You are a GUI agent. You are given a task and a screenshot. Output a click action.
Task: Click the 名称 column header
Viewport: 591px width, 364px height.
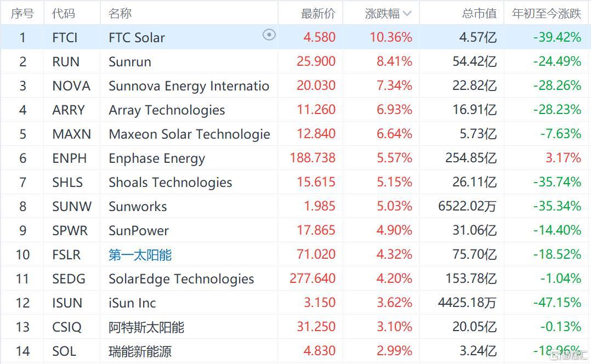pos(120,14)
